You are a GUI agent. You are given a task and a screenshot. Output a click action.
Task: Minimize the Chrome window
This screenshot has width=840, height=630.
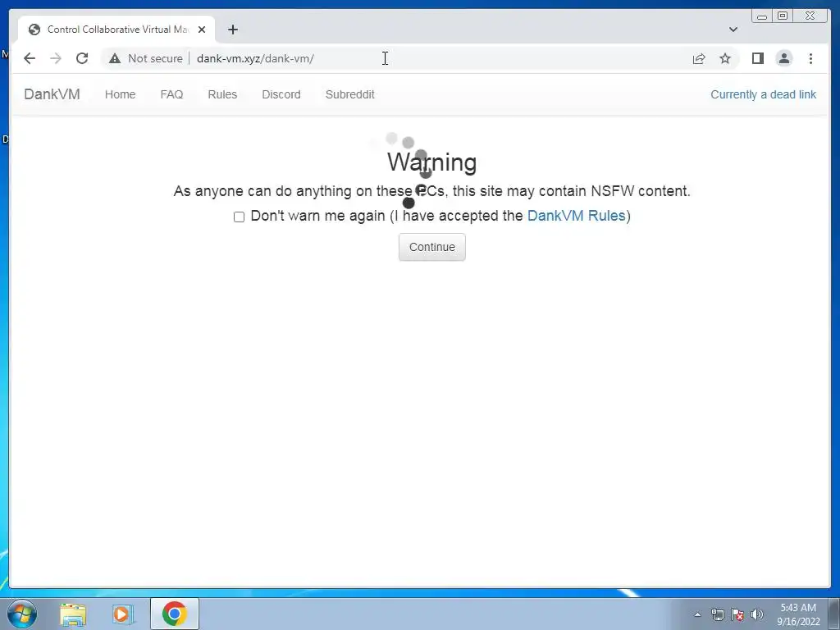[762, 16]
